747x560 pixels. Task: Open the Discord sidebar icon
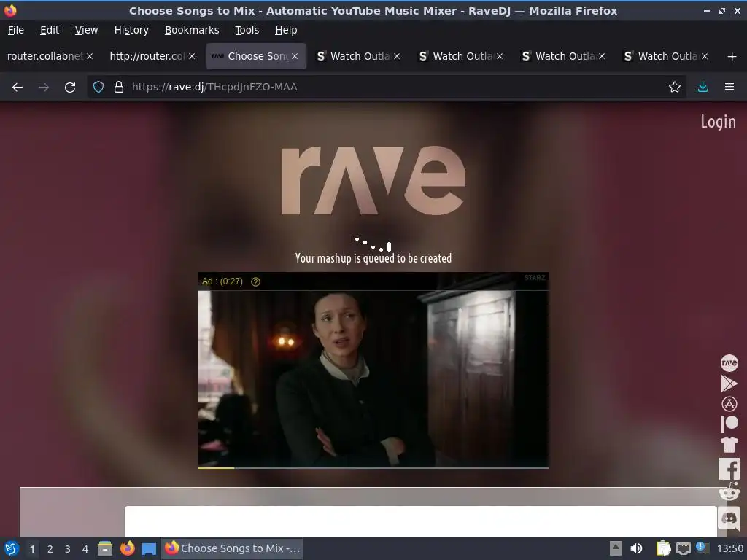pyautogui.click(x=729, y=518)
